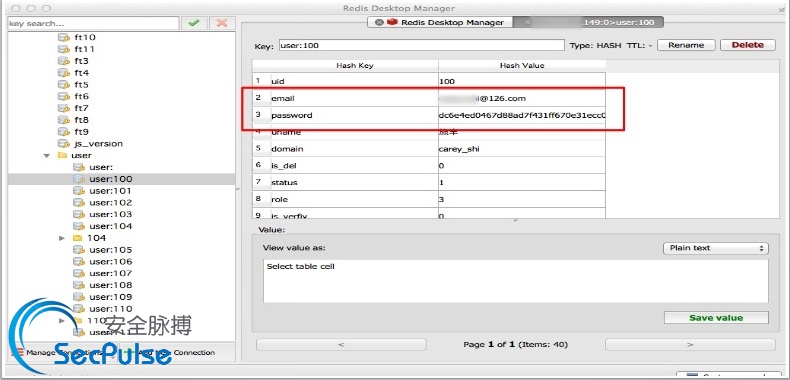Click the user:105 key icon
The height and width of the screenshot is (380, 790).
click(79, 250)
